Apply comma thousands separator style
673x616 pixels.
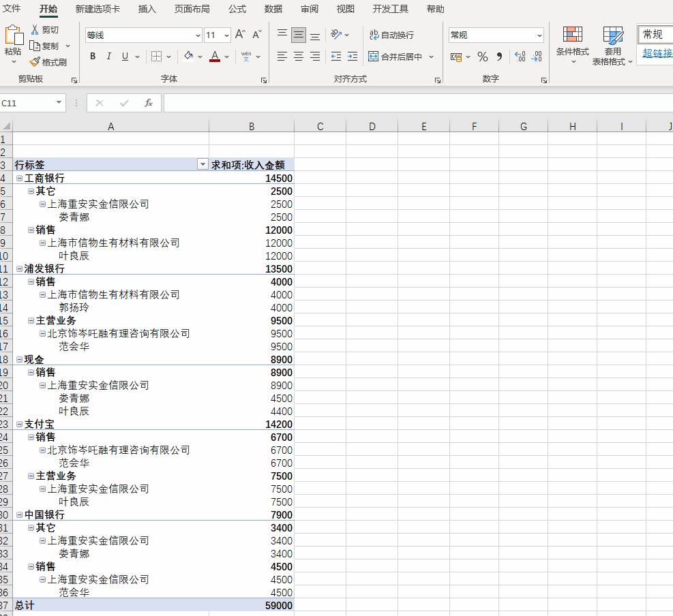pyautogui.click(x=499, y=57)
